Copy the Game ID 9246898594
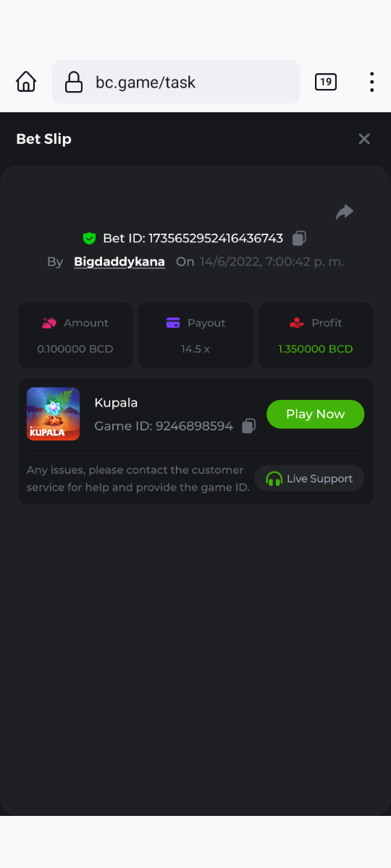The height and width of the screenshot is (868, 391). 248,426
